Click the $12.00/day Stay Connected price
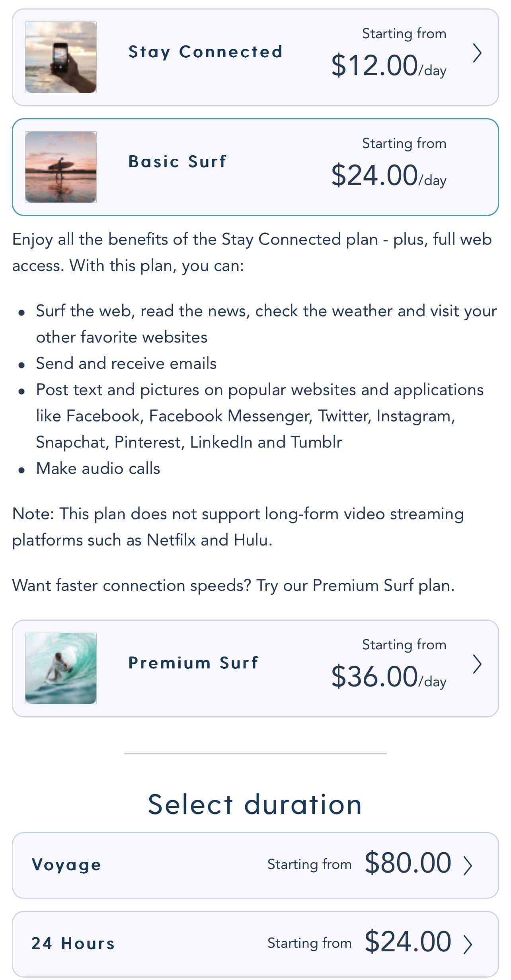The image size is (511, 980). pos(388,66)
